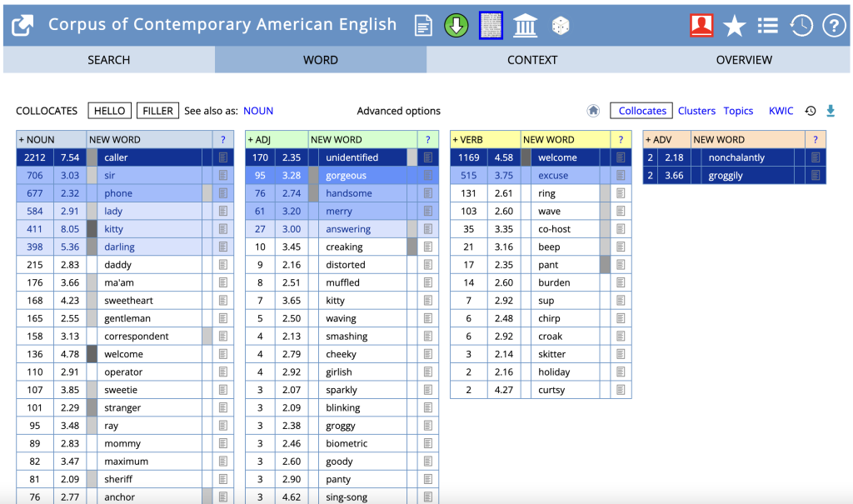
Task: Expand the + ADJ column header
Action: (259, 139)
